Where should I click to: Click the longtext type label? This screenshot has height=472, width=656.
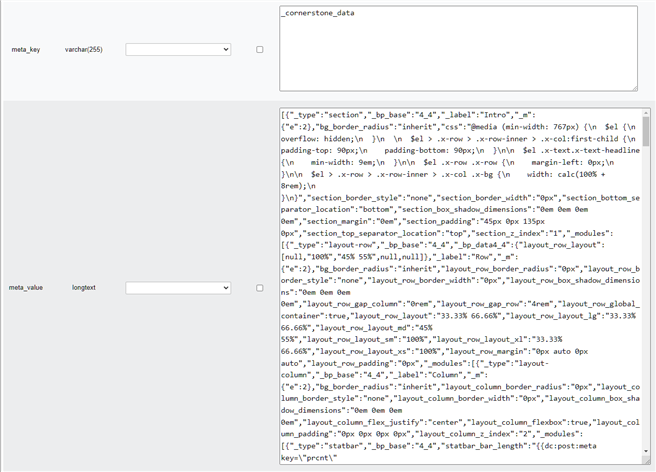[84, 287]
